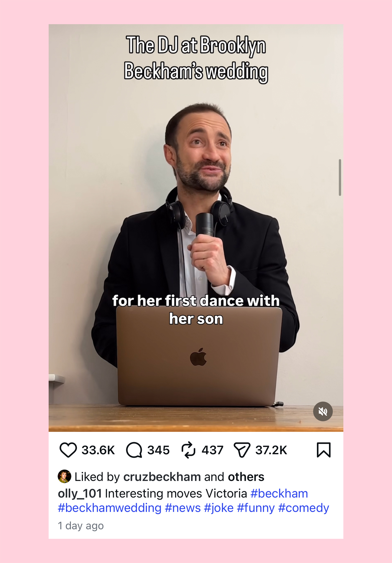Tap the #funny hashtag
The height and width of the screenshot is (563, 392).
tap(256, 508)
